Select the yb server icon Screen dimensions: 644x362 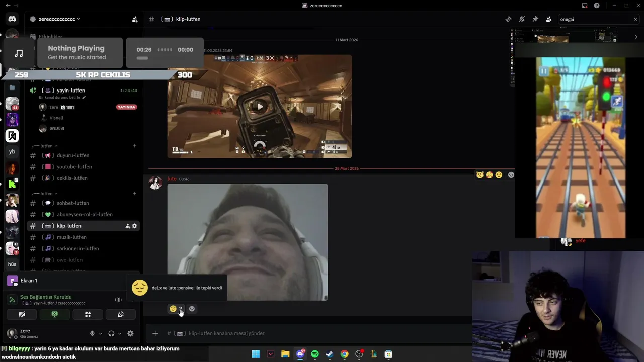12,151
